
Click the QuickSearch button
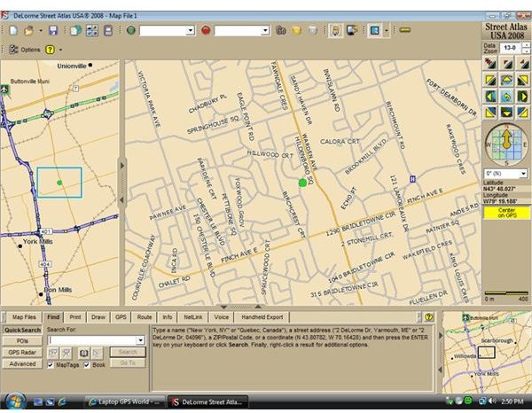22,330
